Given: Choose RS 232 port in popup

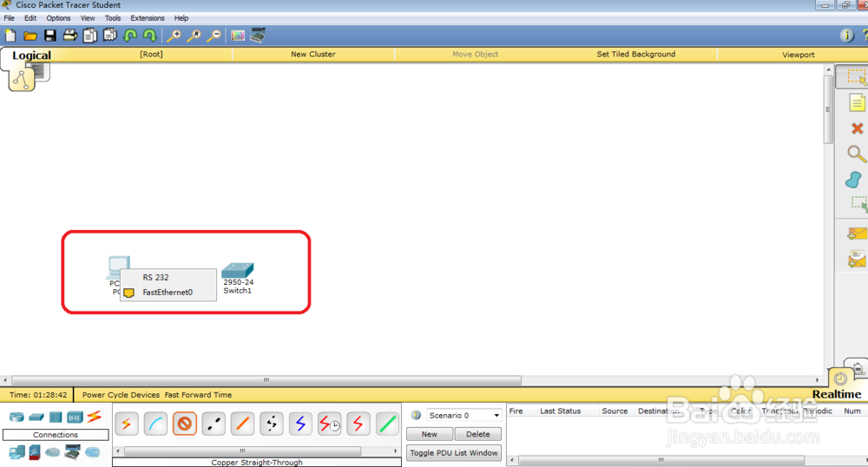Looking at the screenshot, I should (168, 277).
